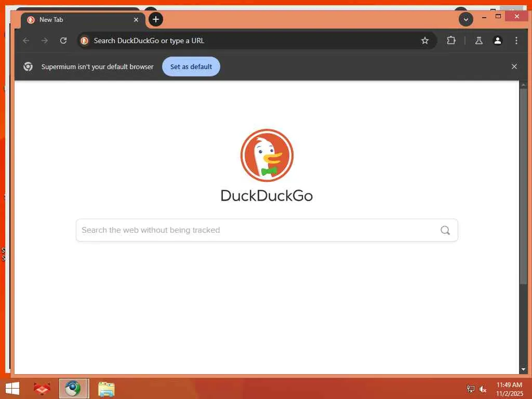
Task: Click the magnifier search icon
Action: pos(445,230)
